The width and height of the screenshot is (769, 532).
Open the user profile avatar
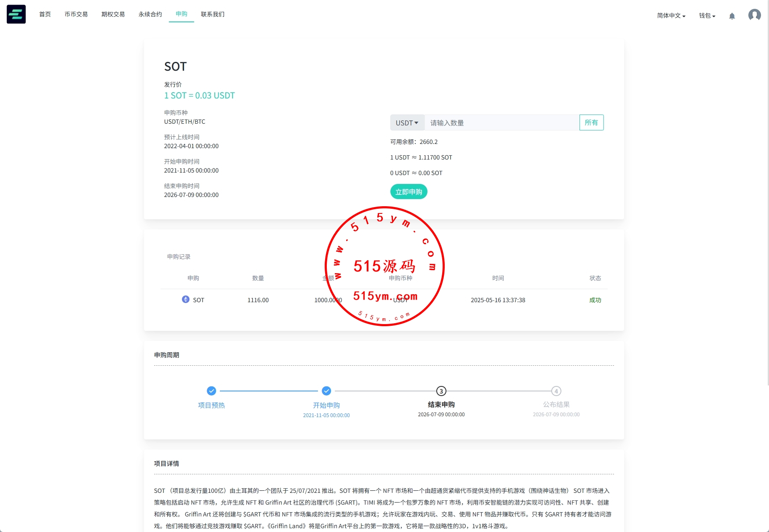coord(754,15)
